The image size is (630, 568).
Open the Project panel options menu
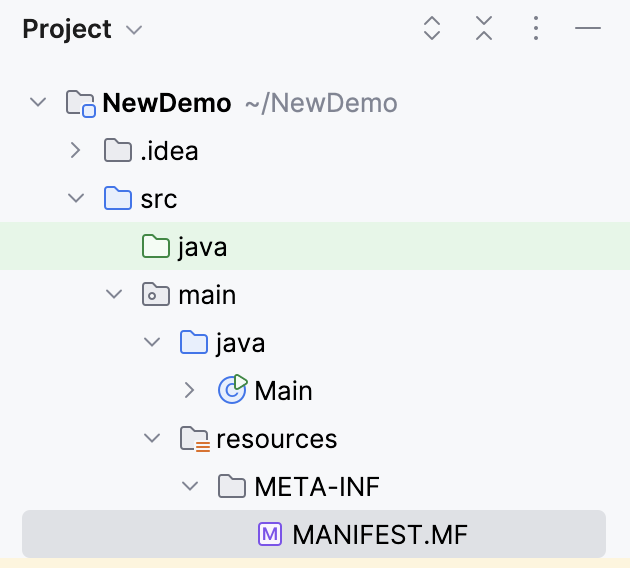(x=536, y=29)
